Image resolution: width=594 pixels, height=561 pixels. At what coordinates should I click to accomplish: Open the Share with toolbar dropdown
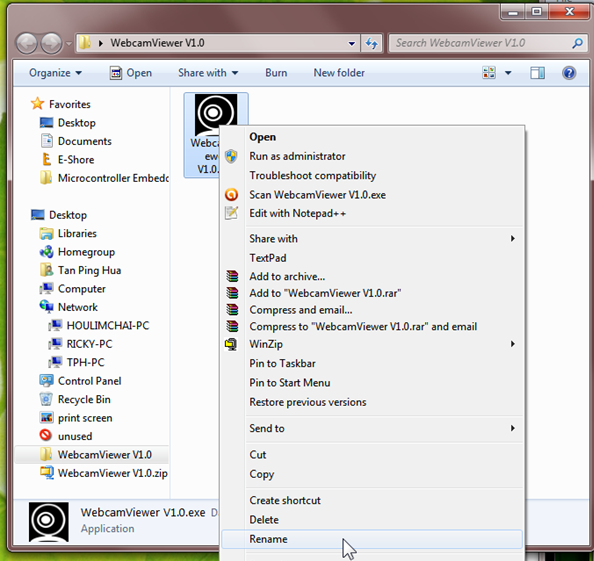click(x=208, y=73)
